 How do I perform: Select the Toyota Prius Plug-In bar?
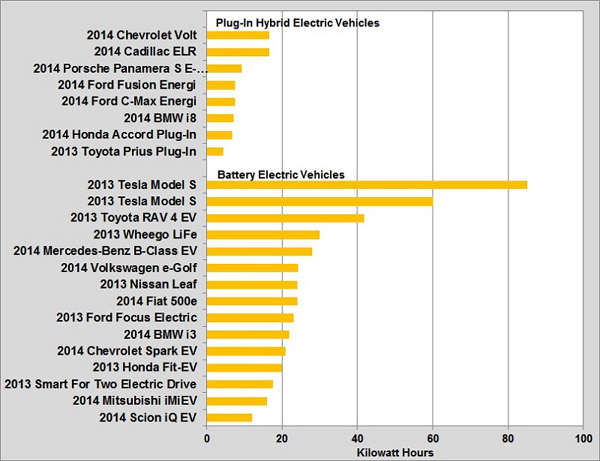click(x=215, y=151)
